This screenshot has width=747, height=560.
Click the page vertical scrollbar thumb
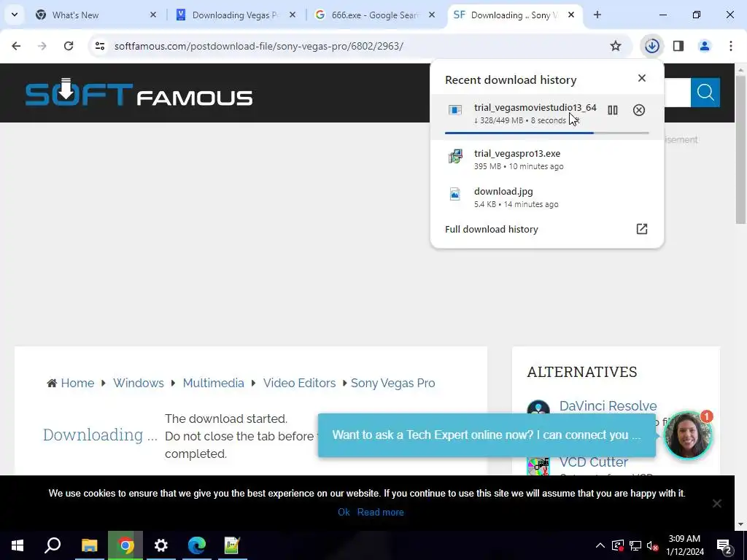(x=740, y=149)
